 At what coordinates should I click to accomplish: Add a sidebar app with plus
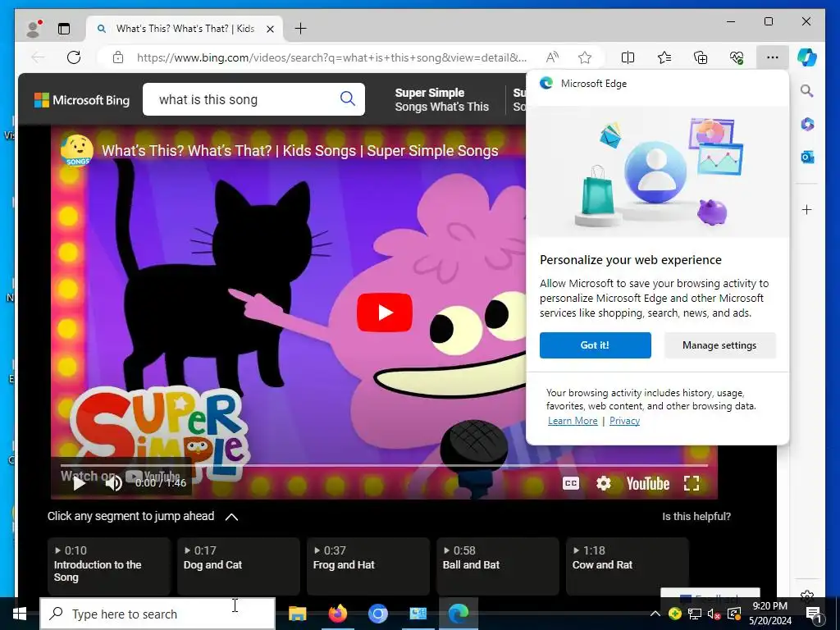pos(807,209)
